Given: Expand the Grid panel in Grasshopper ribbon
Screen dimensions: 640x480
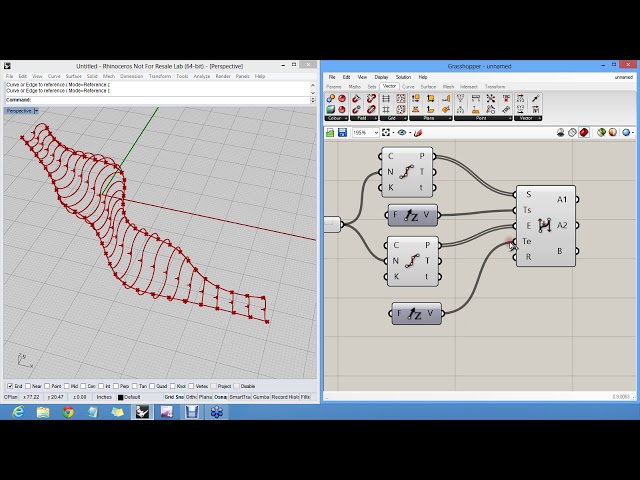Looking at the screenshot, I should [x=404, y=118].
